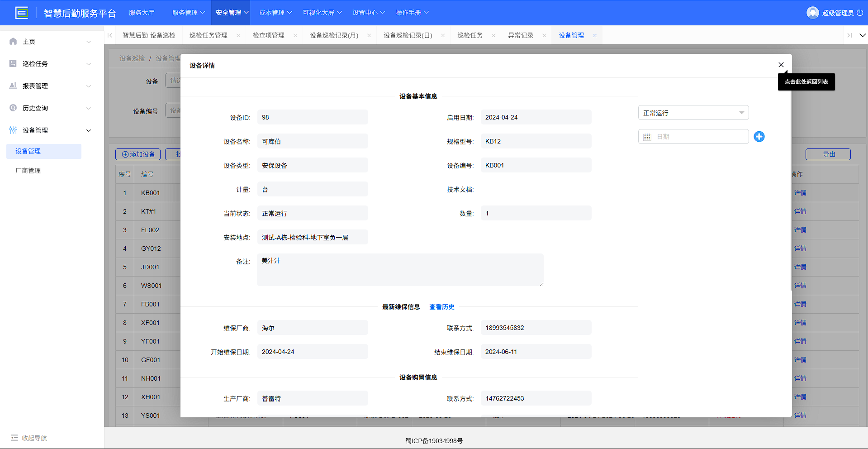This screenshot has height=449, width=868.
Task: Close the 设备巡检记录(日) tab
Action: [x=443, y=35]
